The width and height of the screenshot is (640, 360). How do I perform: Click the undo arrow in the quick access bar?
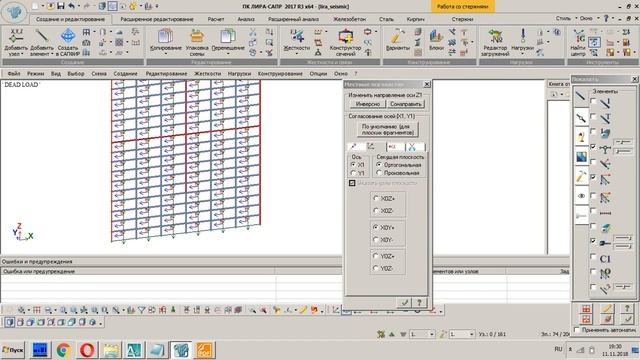[x=72, y=6]
